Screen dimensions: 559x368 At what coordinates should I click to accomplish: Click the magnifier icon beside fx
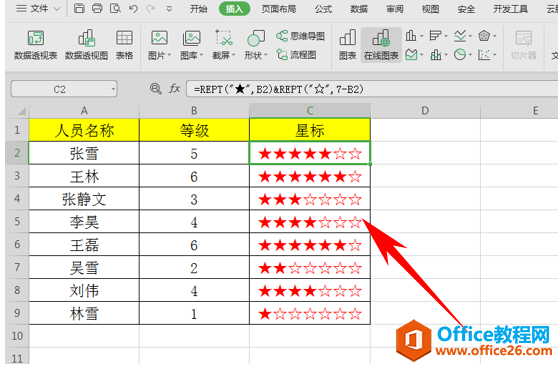click(155, 88)
